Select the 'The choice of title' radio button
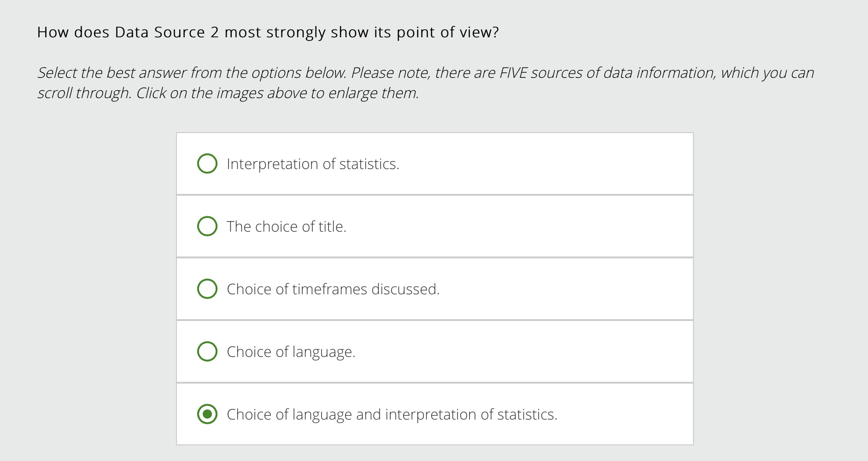 pos(207,226)
